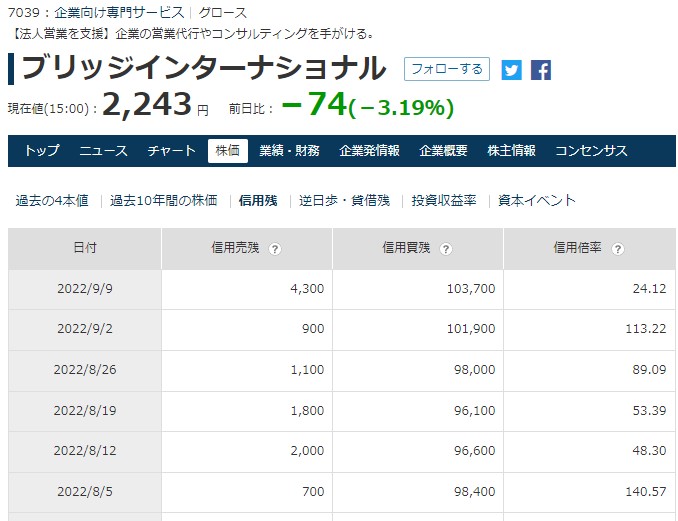Click the 日付 column header
678x521 pixels.
click(85, 248)
